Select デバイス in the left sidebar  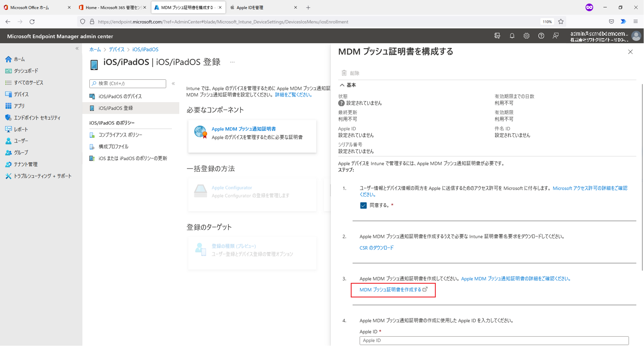(x=17, y=94)
